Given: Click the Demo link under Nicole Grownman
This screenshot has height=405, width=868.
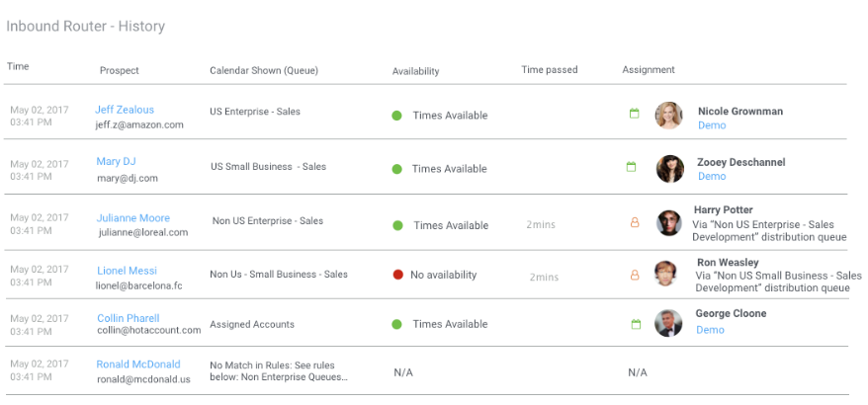Looking at the screenshot, I should tap(712, 125).
